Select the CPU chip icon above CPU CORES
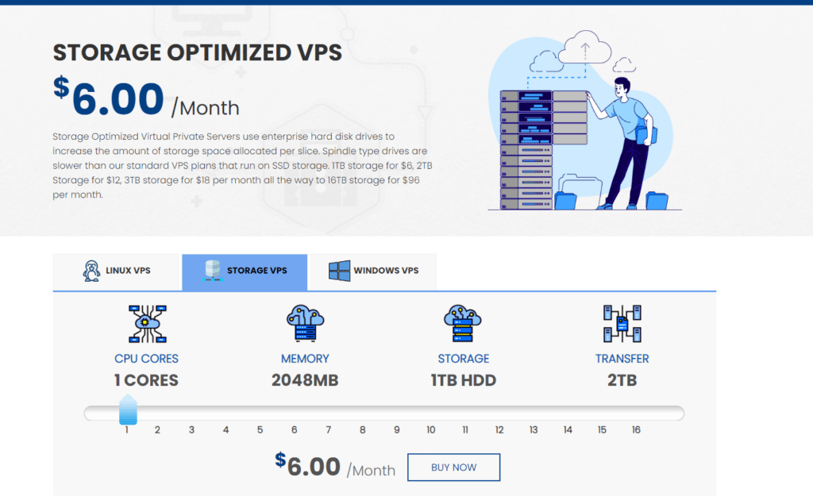This screenshot has height=504, width=813. (x=146, y=323)
